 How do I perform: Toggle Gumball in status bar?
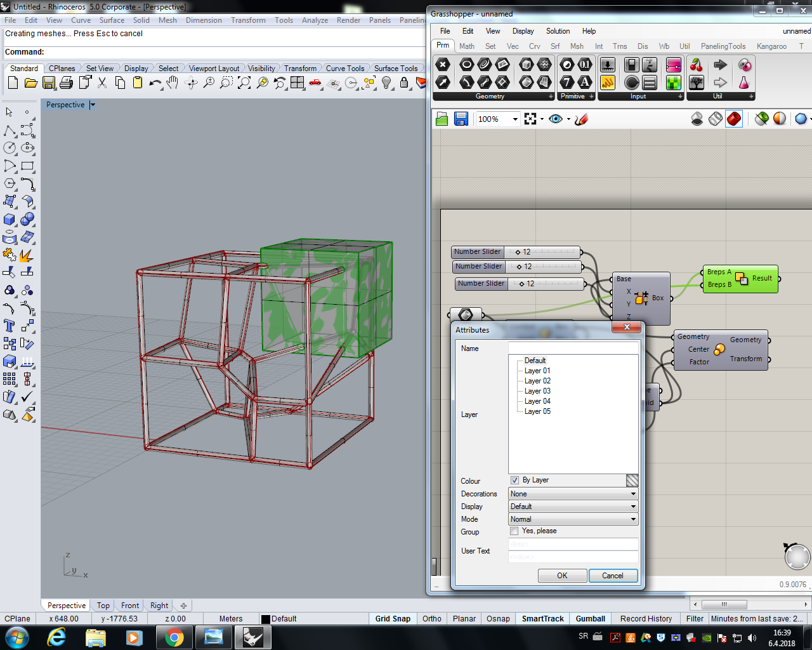591,619
